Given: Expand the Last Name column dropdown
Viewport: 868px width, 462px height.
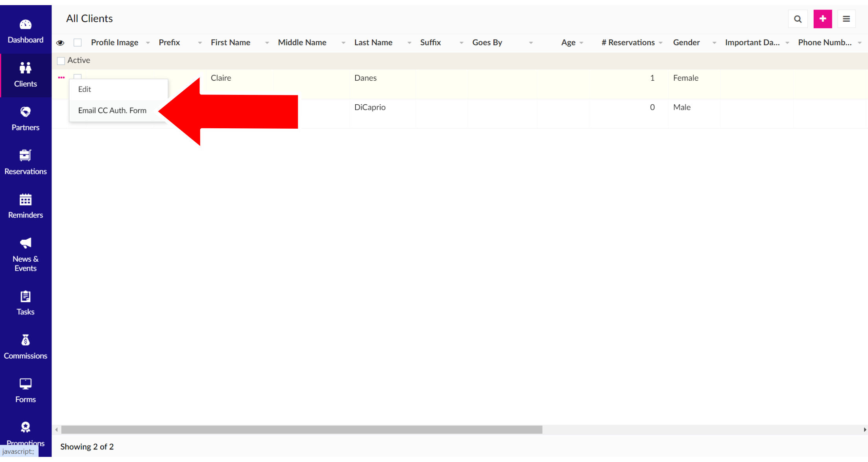Looking at the screenshot, I should (409, 43).
